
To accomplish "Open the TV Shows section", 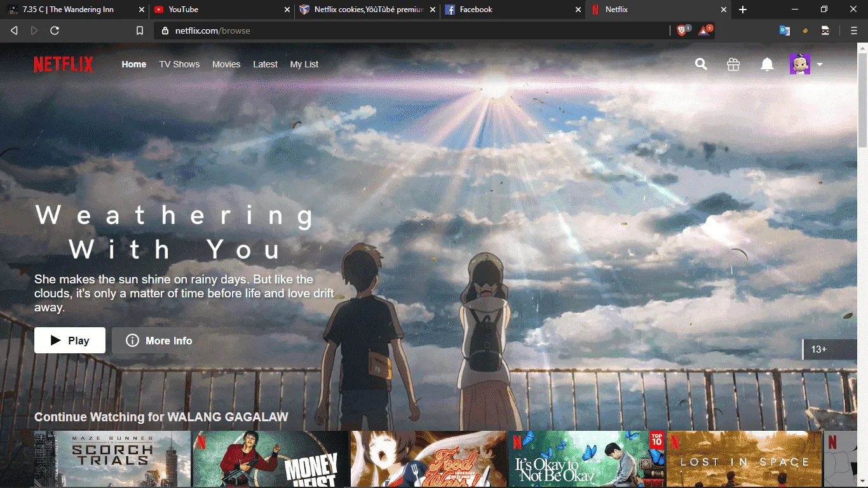I will (x=179, y=64).
